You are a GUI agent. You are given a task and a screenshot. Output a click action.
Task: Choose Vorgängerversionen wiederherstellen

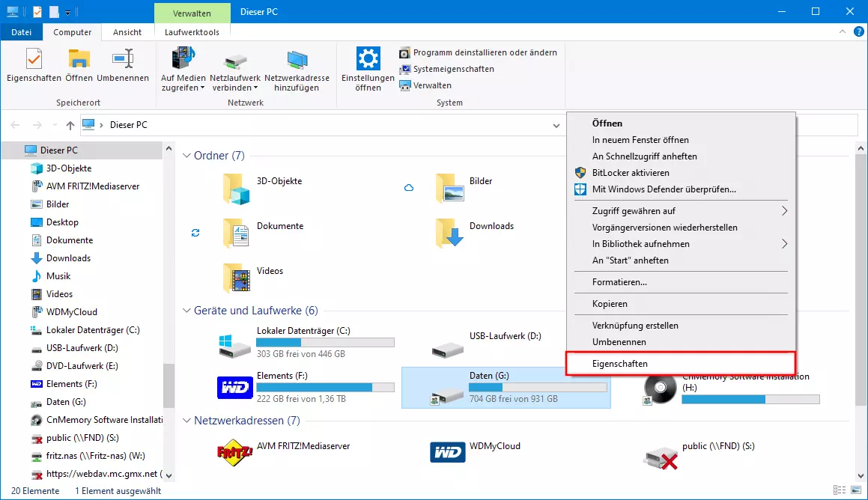point(681,228)
